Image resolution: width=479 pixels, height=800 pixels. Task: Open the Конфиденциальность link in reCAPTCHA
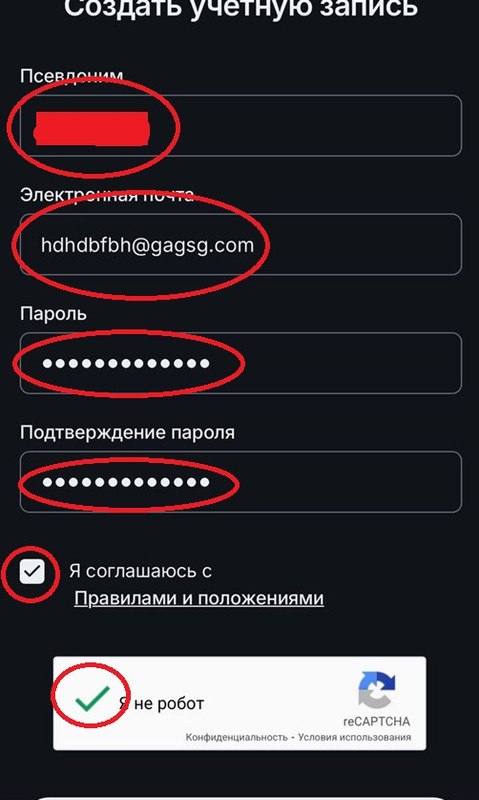[x=236, y=737]
